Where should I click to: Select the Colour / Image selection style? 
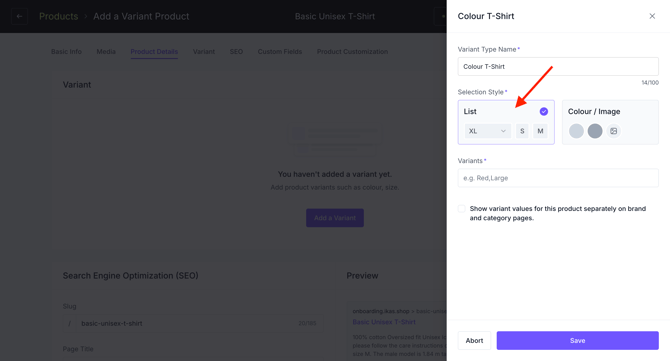(610, 122)
